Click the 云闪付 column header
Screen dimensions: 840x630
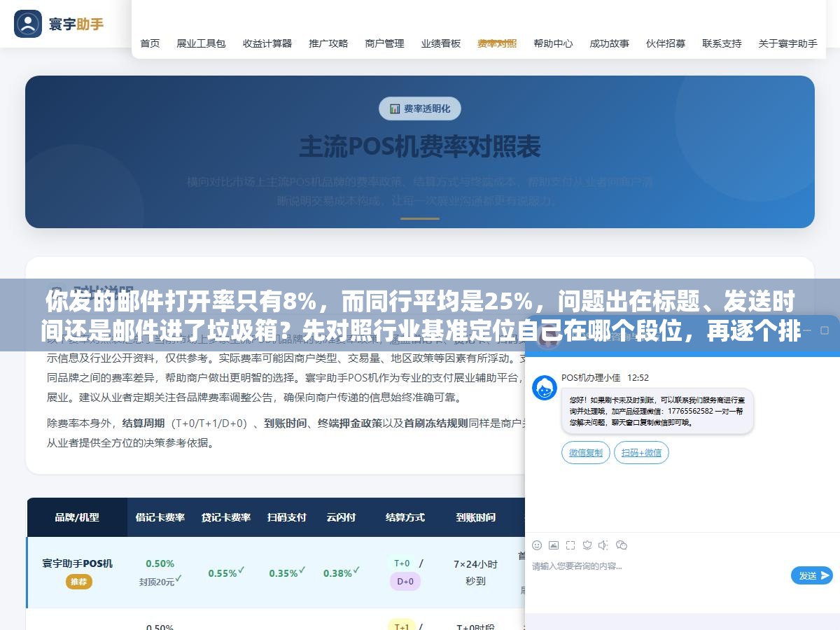pos(341,517)
